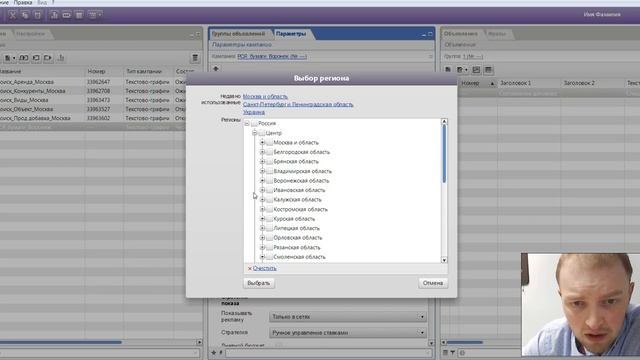Click the red X icon beside Очистить
The image size is (640, 360).
249,269
